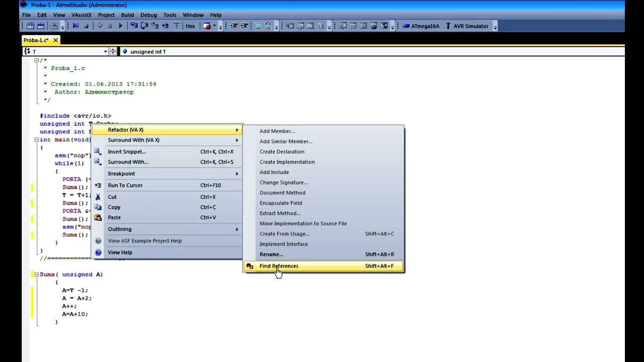This screenshot has width=644, height=362.
Task: Switch to the Proba-1.c* editor tab
Action: pyautogui.click(x=36, y=40)
